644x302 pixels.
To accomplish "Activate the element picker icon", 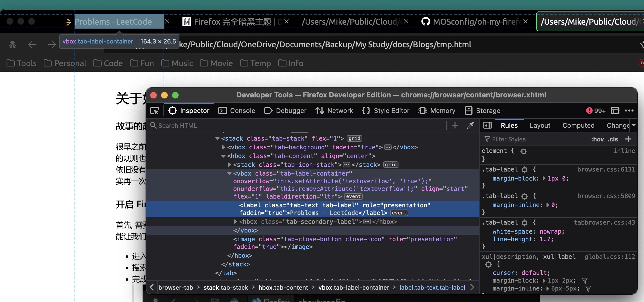I will pos(155,111).
